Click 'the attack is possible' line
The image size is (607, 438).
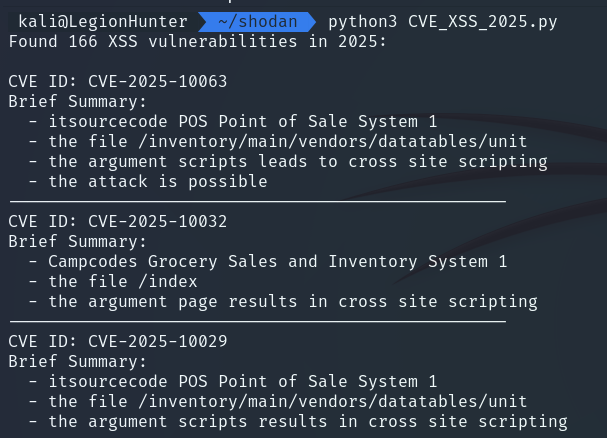(x=158, y=182)
